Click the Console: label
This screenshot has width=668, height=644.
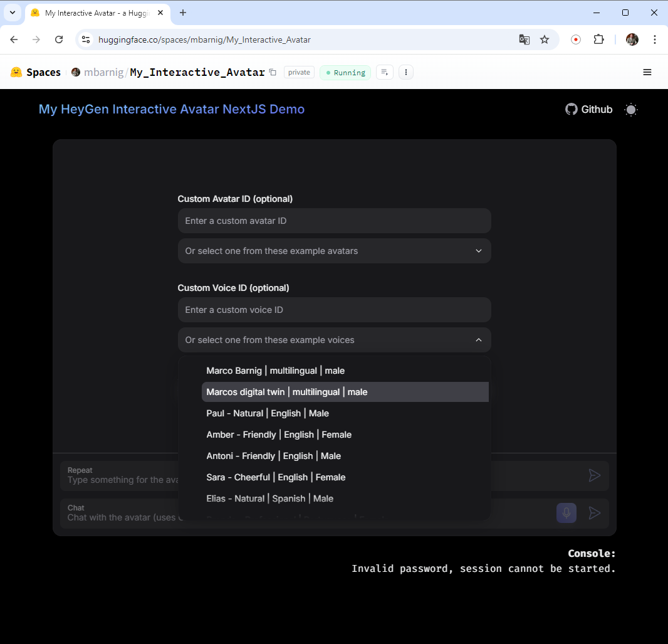pyautogui.click(x=592, y=554)
